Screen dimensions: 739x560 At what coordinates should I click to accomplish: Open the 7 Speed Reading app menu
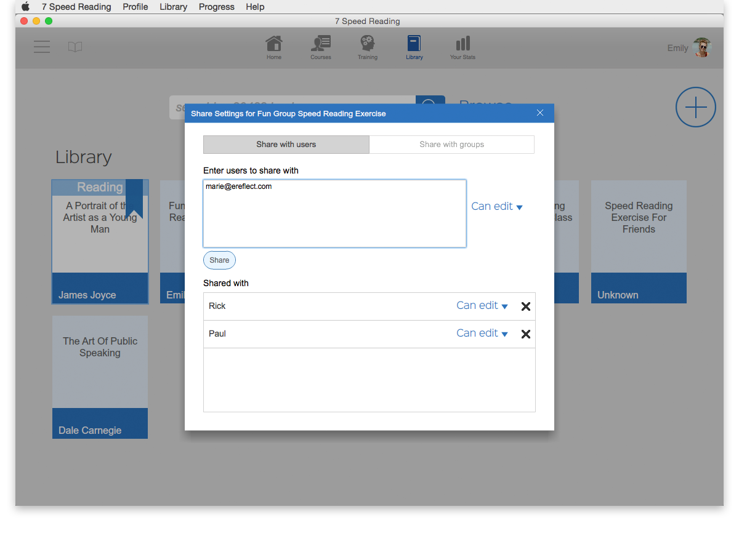(x=76, y=7)
